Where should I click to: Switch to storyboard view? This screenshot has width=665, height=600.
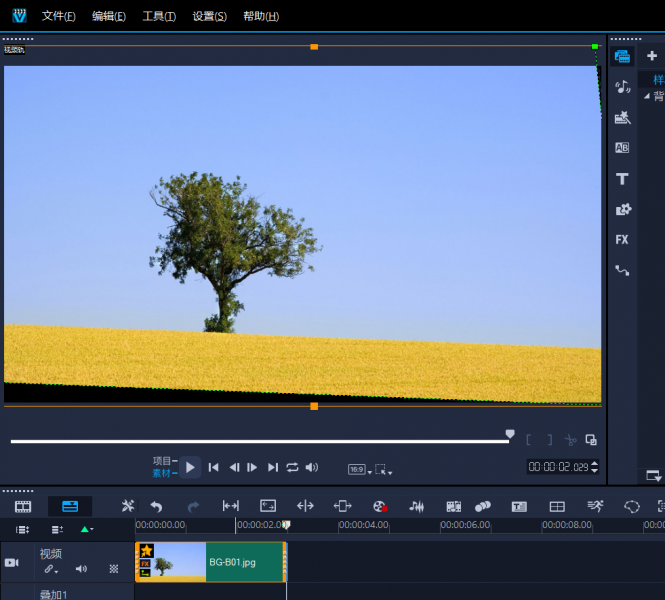(23, 507)
